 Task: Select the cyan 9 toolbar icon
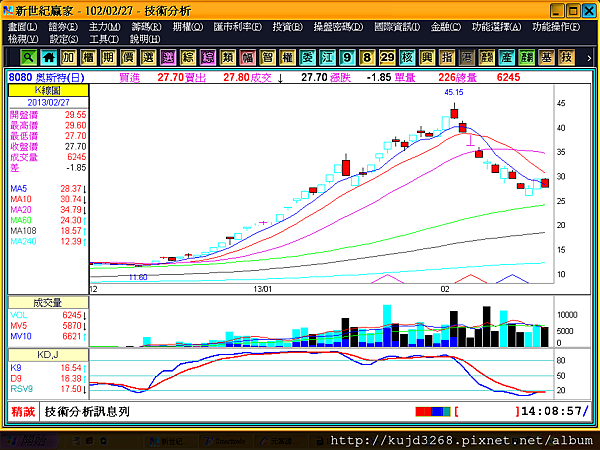(347, 58)
